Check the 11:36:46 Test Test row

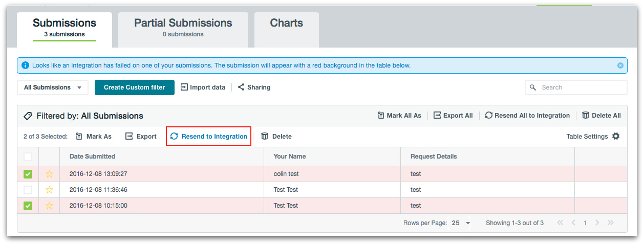(28, 190)
